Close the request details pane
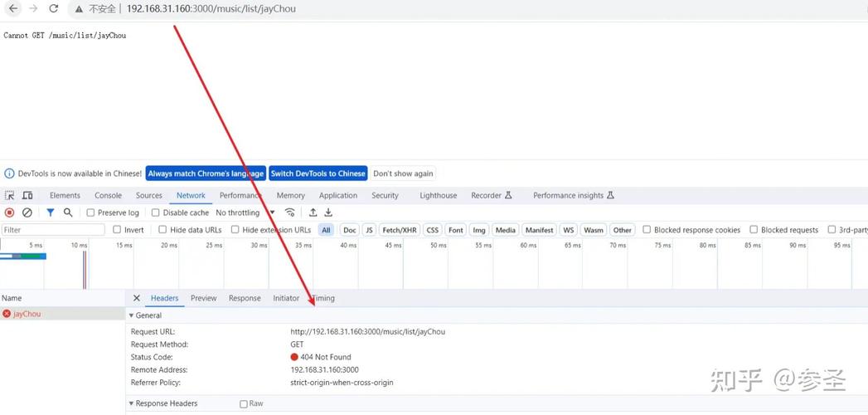This screenshot has height=415, width=868. [x=136, y=298]
